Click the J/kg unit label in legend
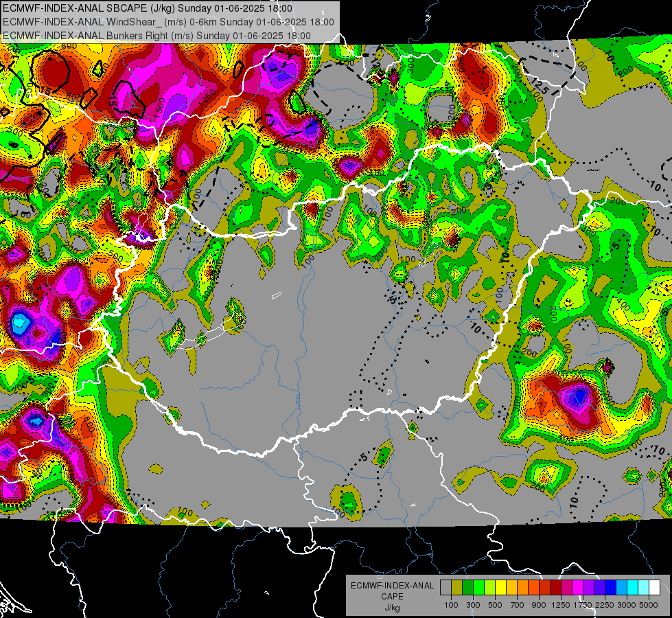Screen dimensions: 672x618 click(392, 608)
